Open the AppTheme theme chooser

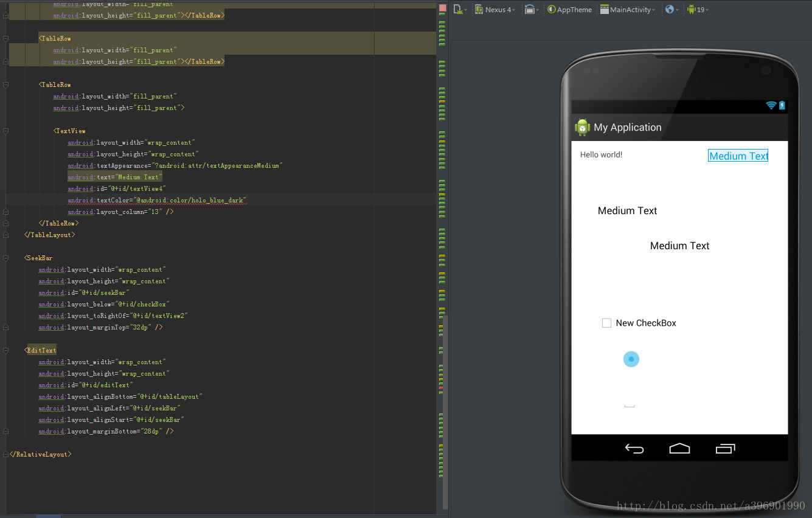(x=569, y=9)
